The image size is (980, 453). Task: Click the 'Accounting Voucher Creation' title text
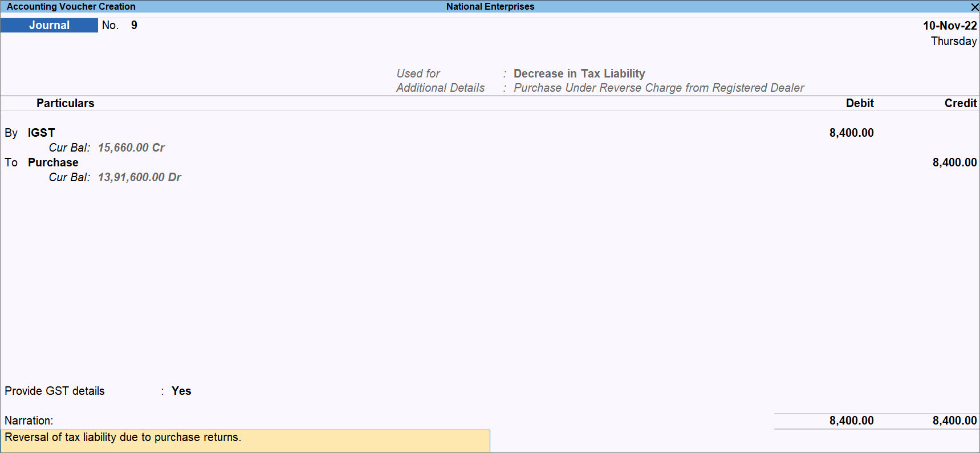pos(71,7)
